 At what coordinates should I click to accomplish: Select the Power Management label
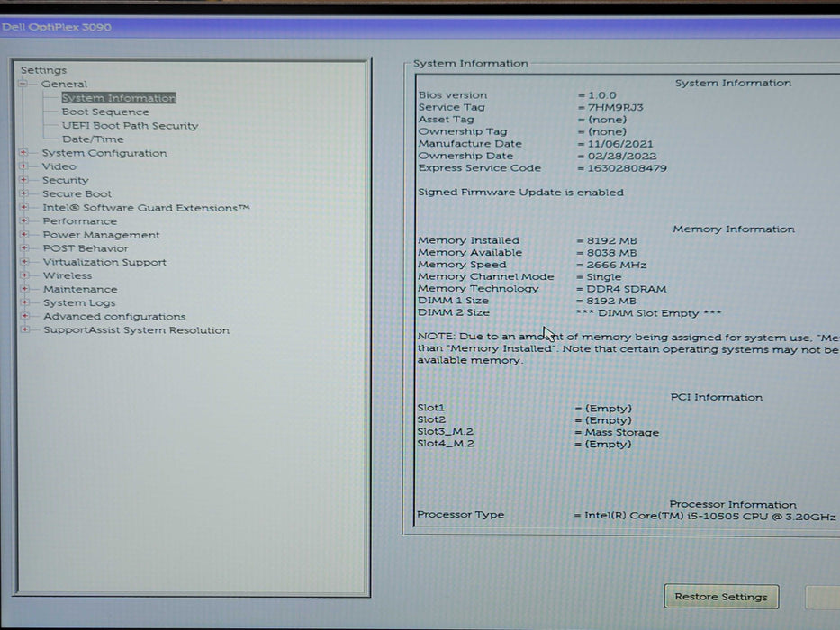click(101, 235)
